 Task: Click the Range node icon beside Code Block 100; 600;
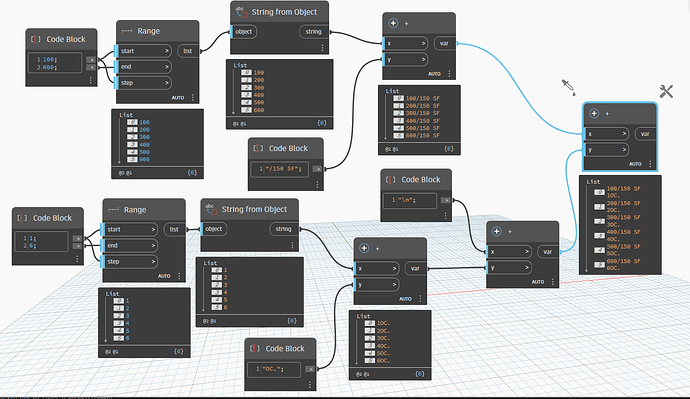click(127, 31)
